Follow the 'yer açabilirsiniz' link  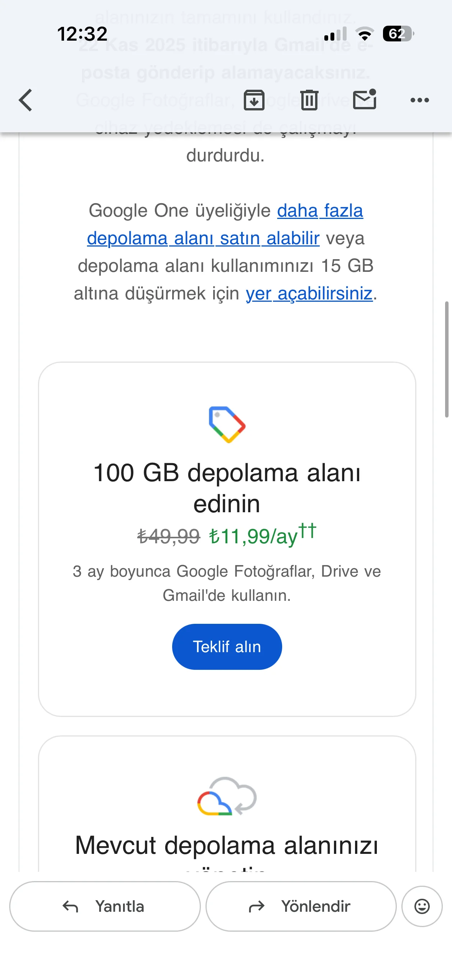click(309, 294)
